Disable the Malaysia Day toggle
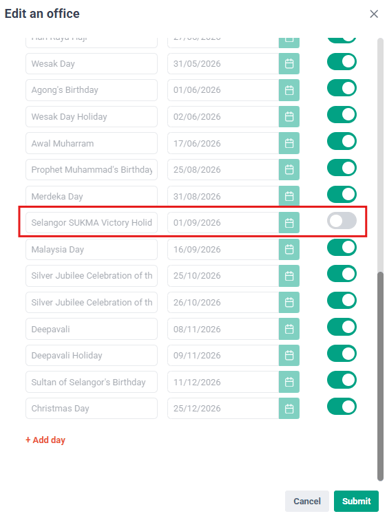The width and height of the screenshot is (387, 516). click(342, 247)
